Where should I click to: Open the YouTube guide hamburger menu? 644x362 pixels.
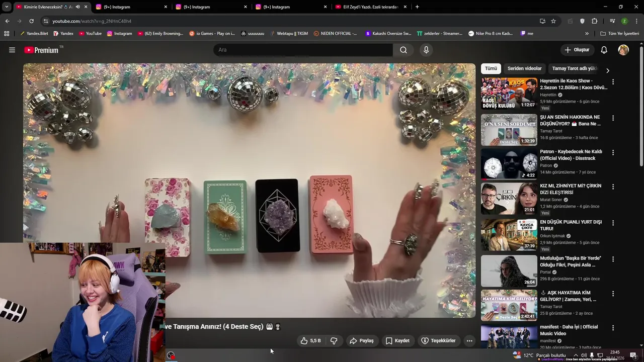tap(12, 50)
